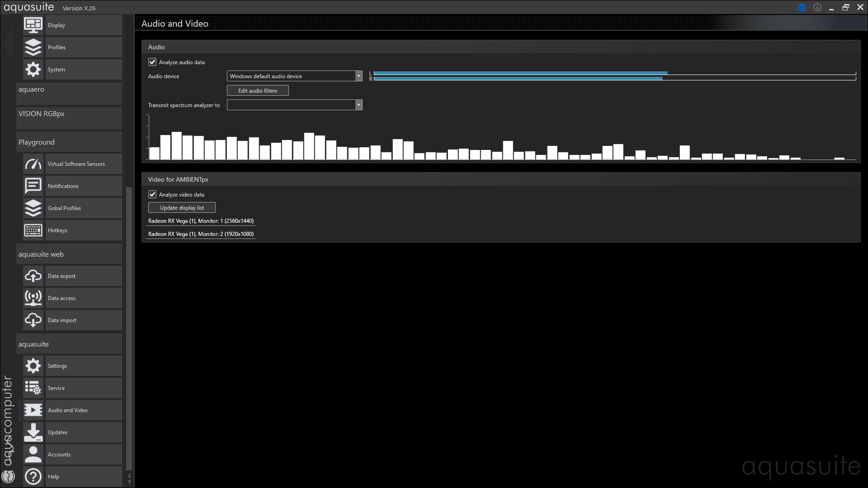Collapse the Playground sidebar group

(69, 142)
